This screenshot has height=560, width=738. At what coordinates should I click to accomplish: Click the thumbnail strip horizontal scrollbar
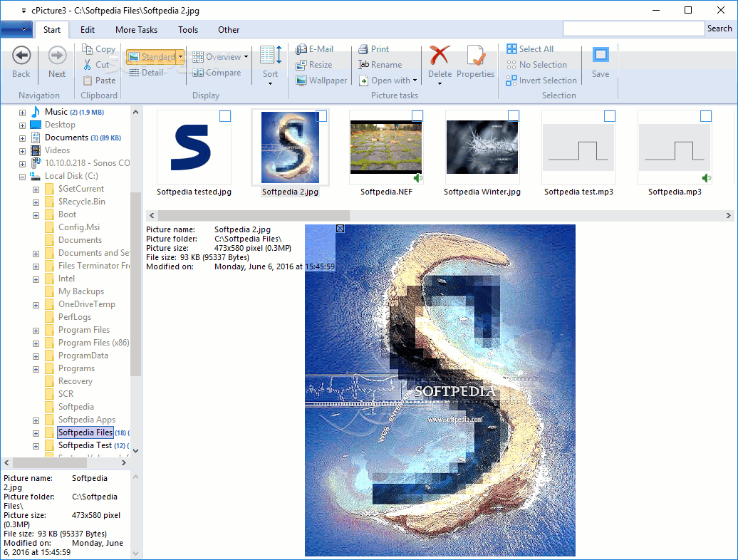point(254,216)
